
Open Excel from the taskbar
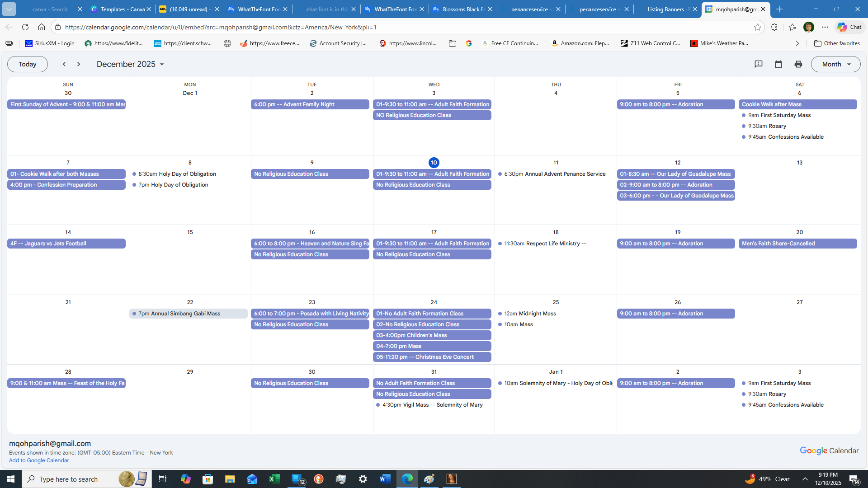click(x=274, y=479)
